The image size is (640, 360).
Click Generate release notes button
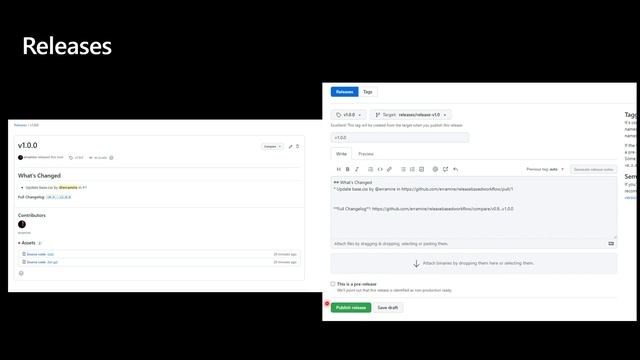pos(593,169)
